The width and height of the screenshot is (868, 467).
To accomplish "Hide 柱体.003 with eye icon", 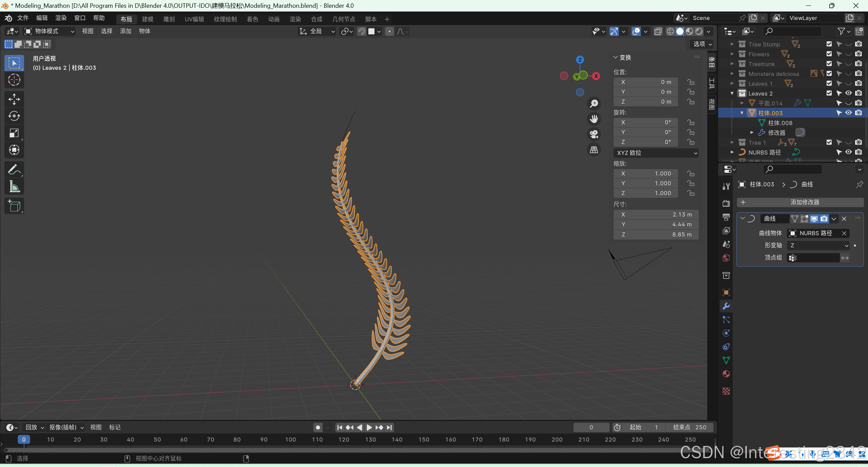I will 848,113.
